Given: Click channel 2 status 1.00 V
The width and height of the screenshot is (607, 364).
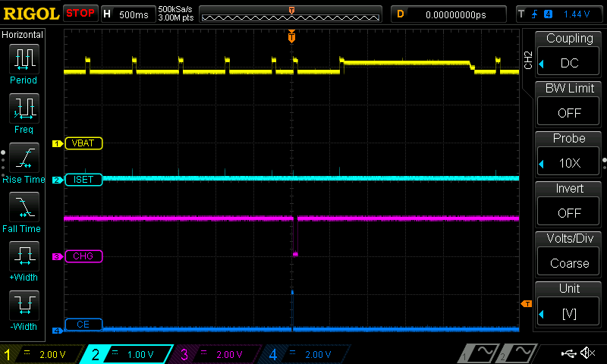Looking at the screenshot, I should (127, 354).
